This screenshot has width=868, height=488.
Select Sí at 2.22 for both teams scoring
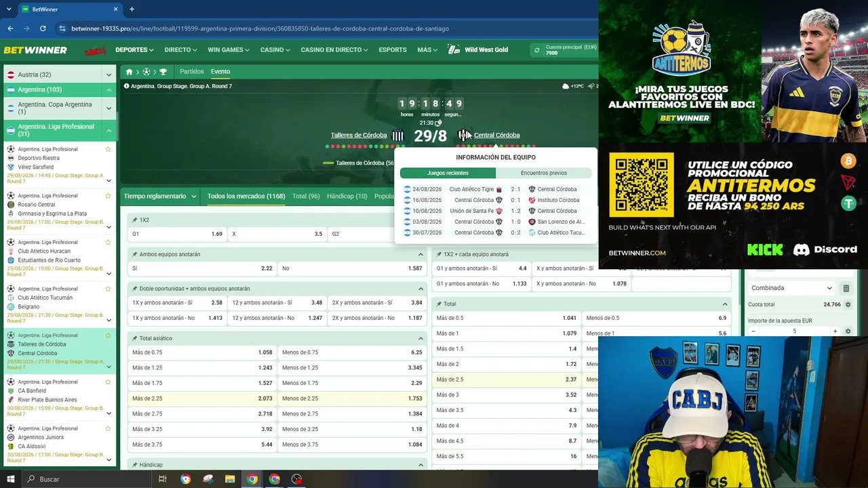[x=202, y=268]
